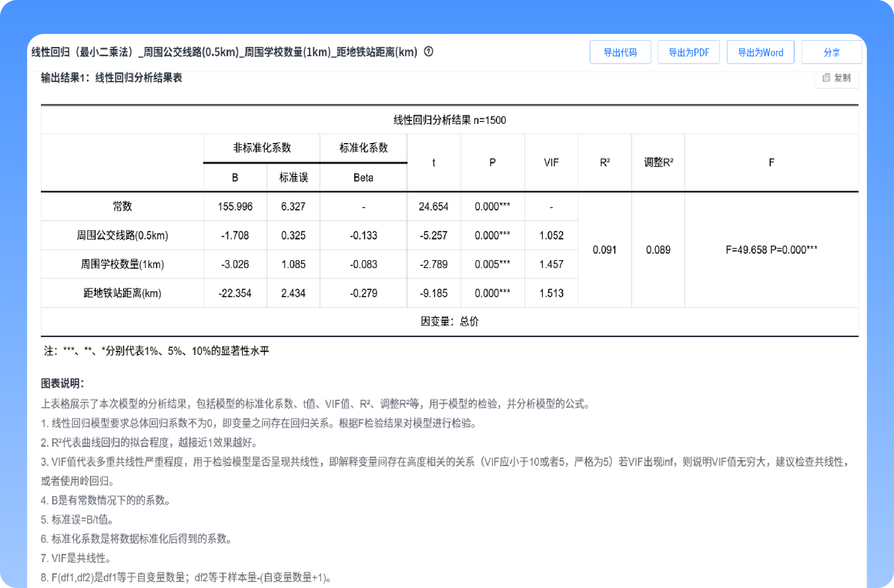Click the 图表说明 explanation heading

(x=63, y=384)
